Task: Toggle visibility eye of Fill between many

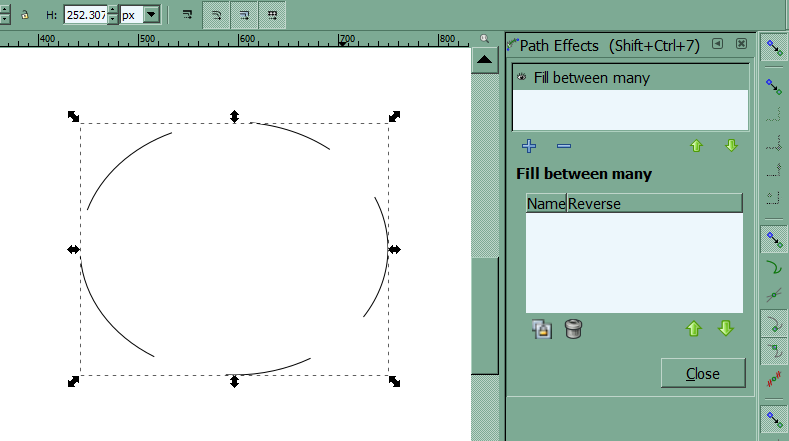Action: coord(522,77)
